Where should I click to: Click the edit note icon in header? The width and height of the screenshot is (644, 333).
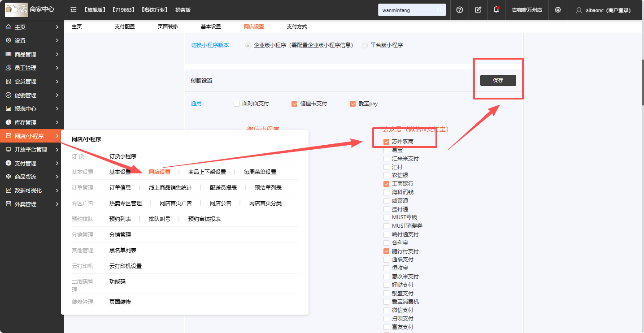tap(478, 10)
